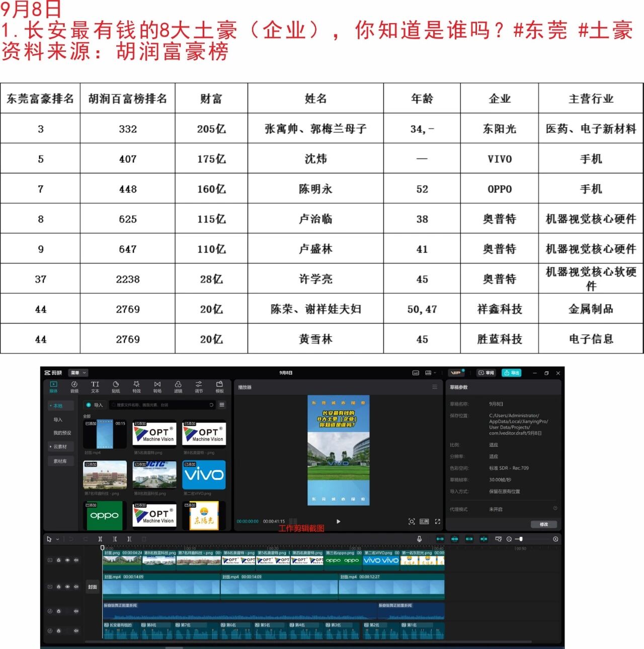644x649 pixels.
Task: Open the 贴纸 stickers tab
Action: coord(116,386)
